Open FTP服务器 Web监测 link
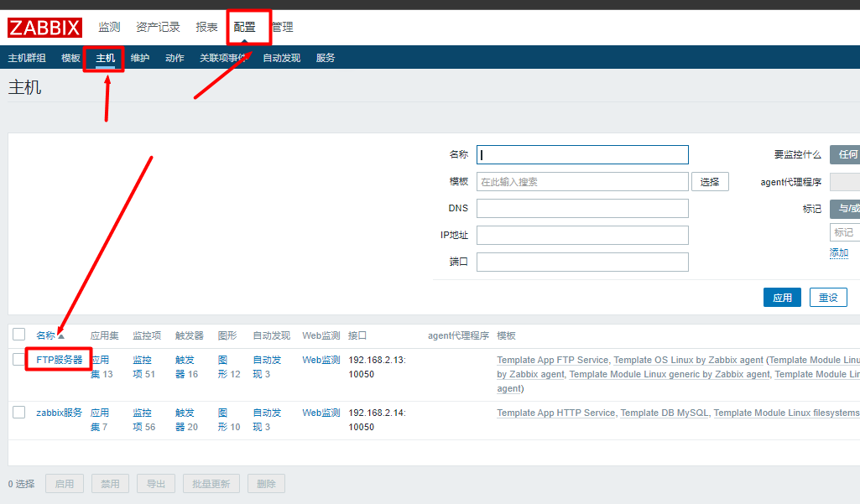This screenshot has height=504, width=860. click(321, 360)
